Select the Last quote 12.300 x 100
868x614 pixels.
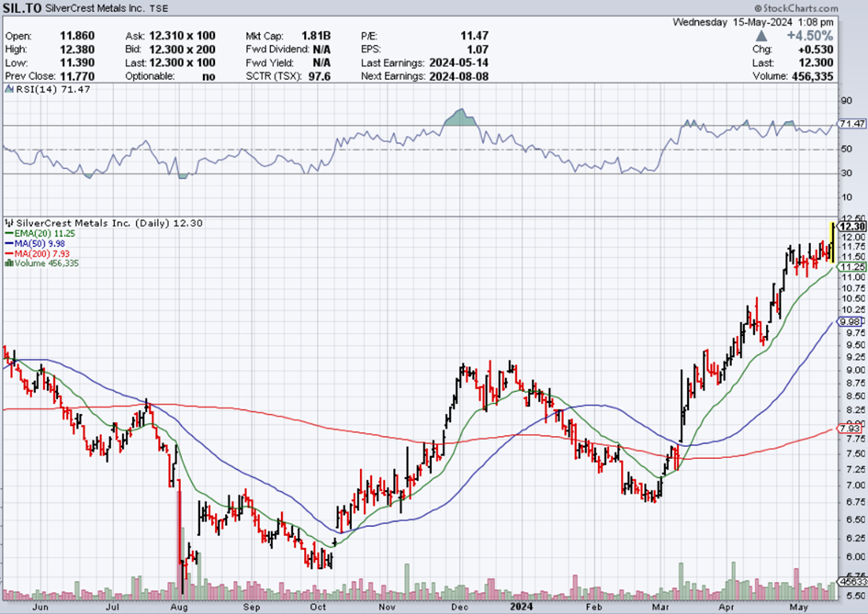click(182, 62)
